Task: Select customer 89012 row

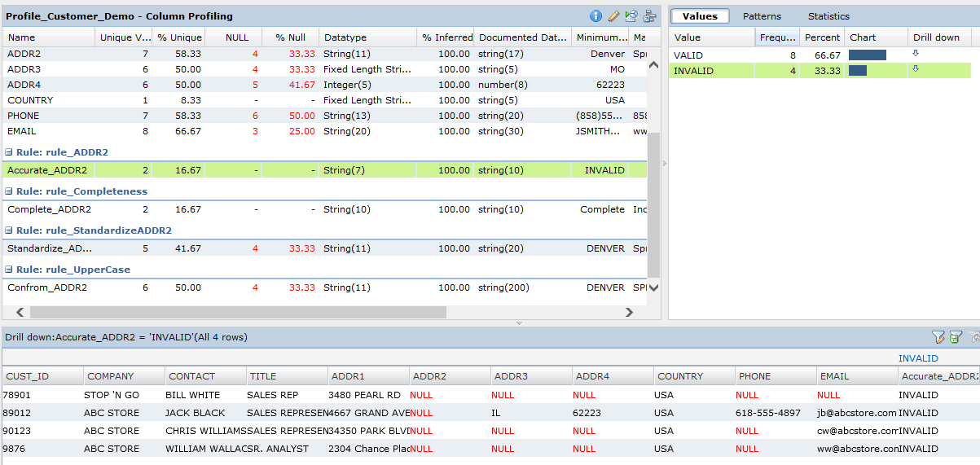Action: [x=490, y=413]
